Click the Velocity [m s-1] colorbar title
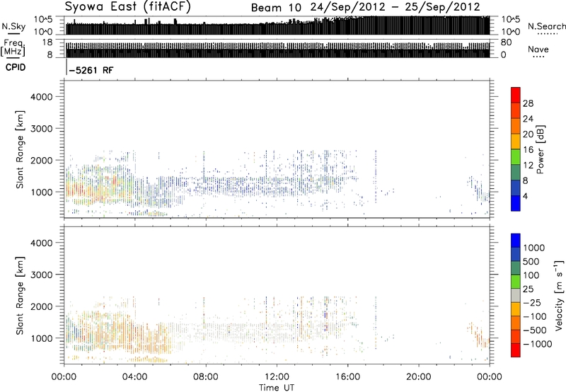This screenshot has width=566, height=392. 559,295
